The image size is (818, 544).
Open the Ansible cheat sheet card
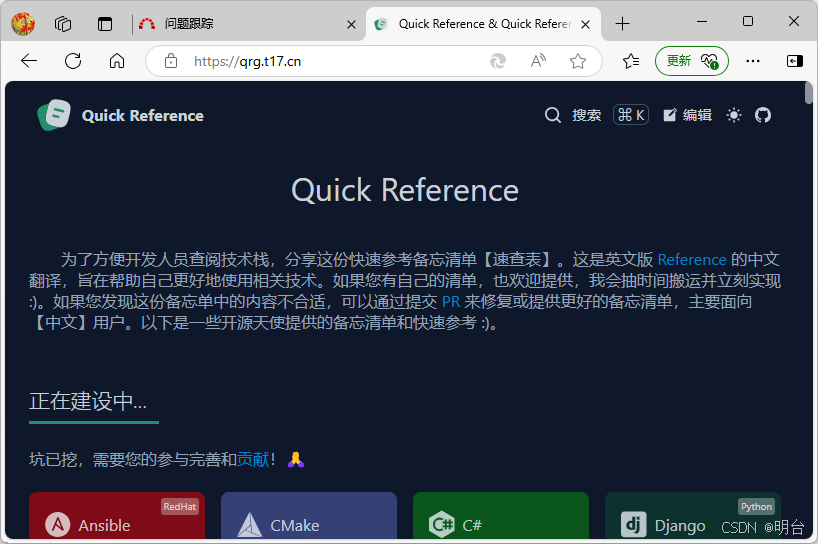pos(117,515)
